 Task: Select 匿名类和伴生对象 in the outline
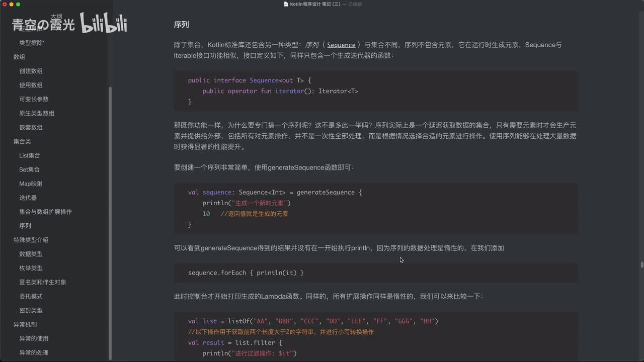click(x=42, y=282)
